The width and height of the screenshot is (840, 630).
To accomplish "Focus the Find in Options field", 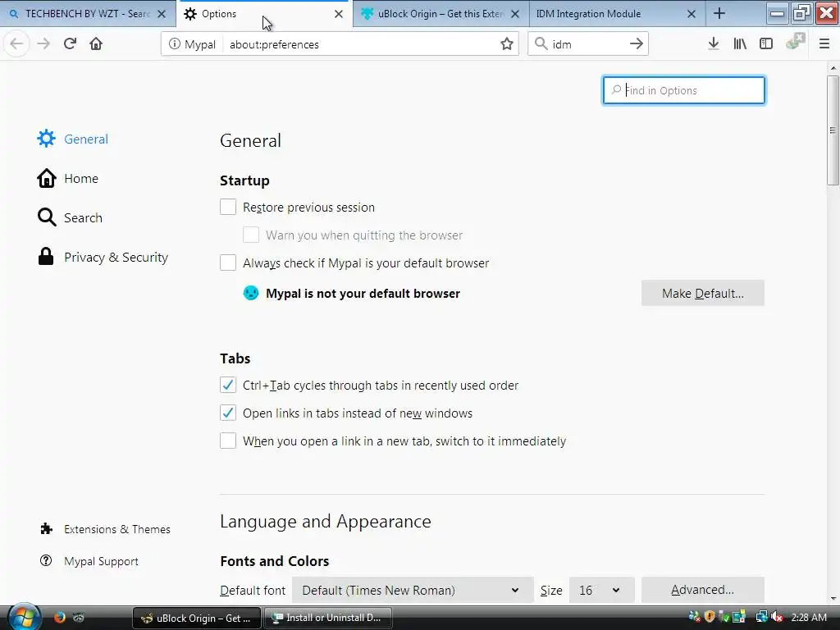I will pos(683,90).
